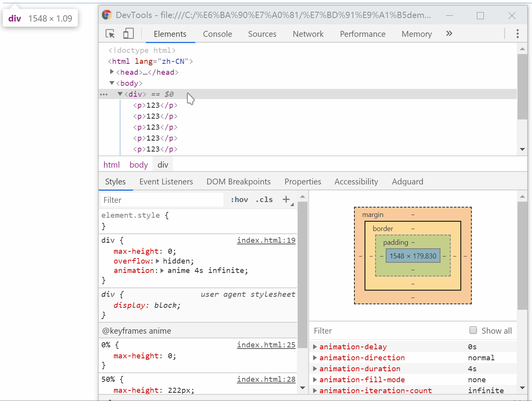Open index.html:19 source link
This screenshot has width=532, height=401.
266,240
